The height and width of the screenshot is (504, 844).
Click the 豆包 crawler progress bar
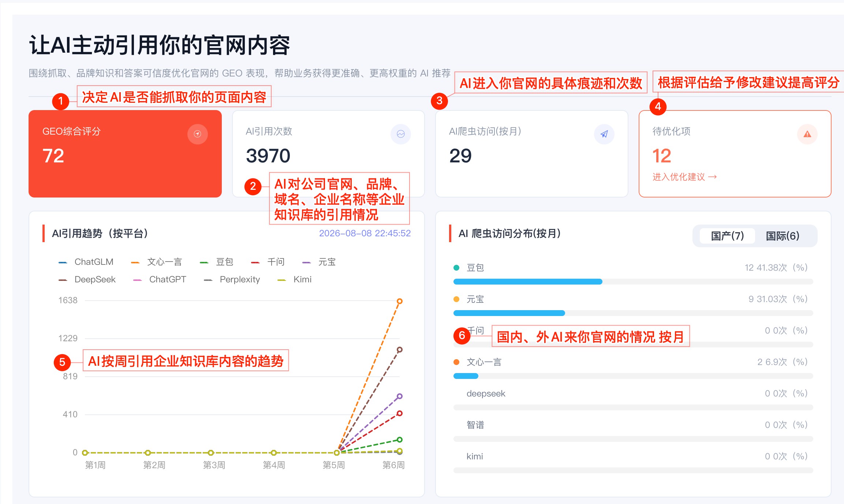coord(633,282)
